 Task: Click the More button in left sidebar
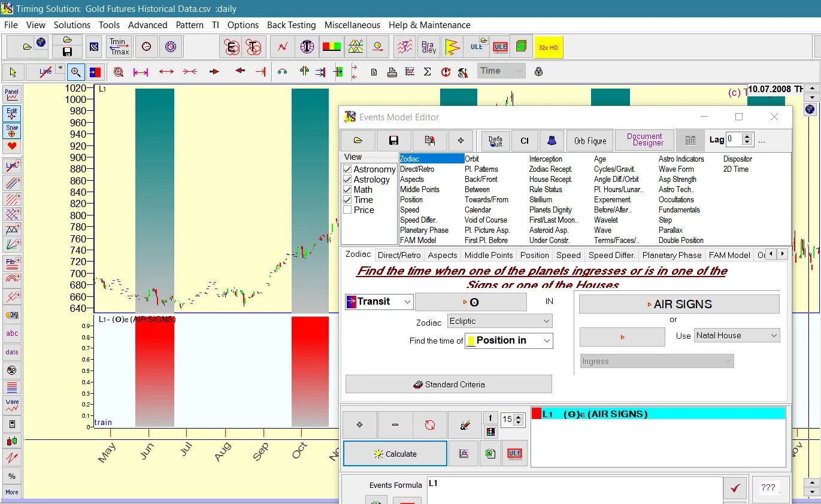pyautogui.click(x=12, y=492)
